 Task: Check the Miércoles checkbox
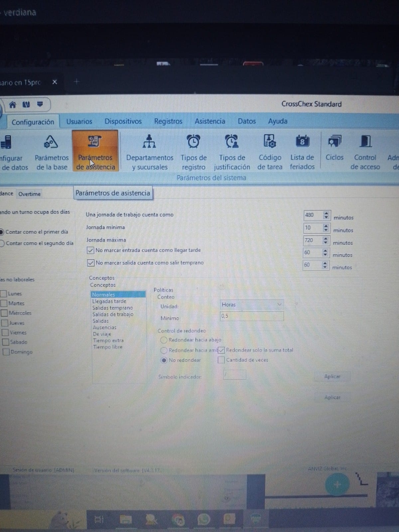click(x=5, y=313)
